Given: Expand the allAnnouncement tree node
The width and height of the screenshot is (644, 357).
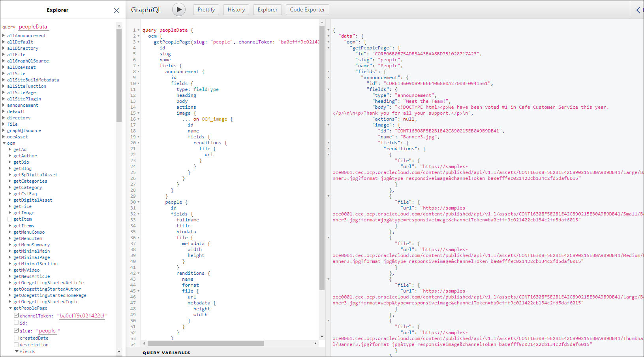Looking at the screenshot, I should pyautogui.click(x=4, y=35).
